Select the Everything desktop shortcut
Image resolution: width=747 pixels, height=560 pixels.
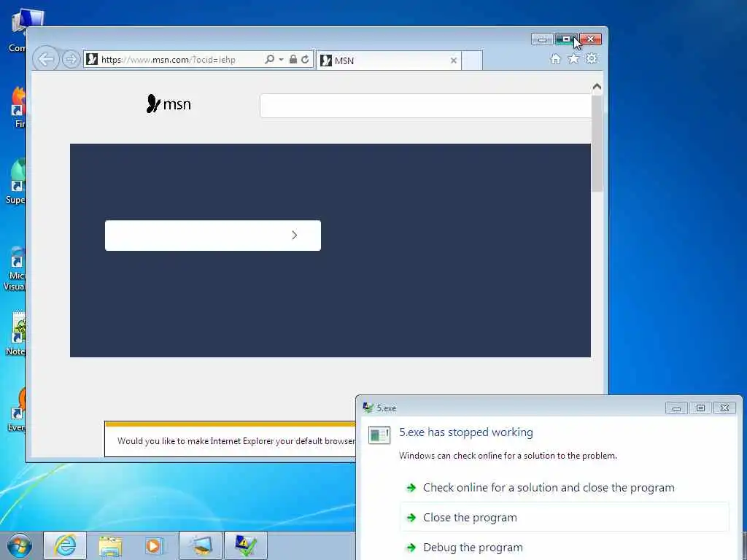[18, 410]
